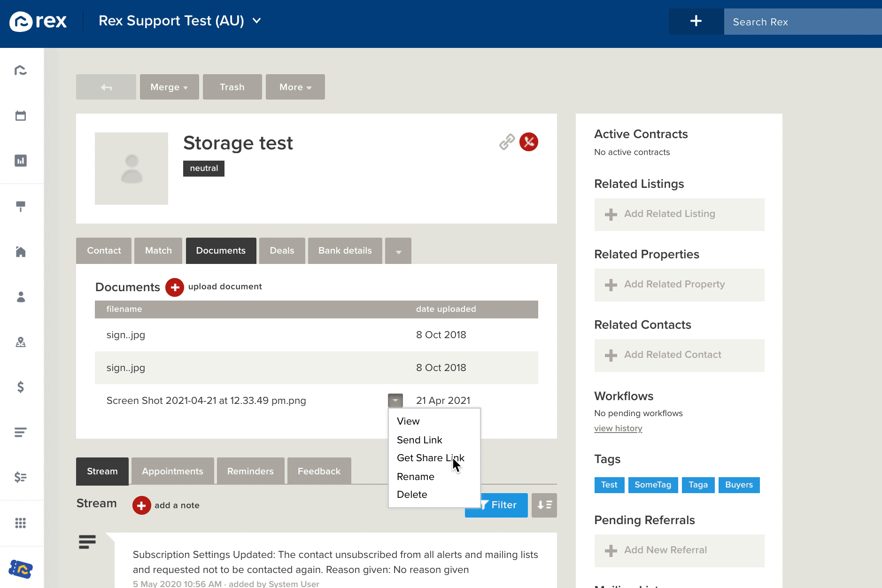This screenshot has height=588, width=882.
Task: Click the ticket icon at the sidebar bottom
Action: (x=21, y=569)
